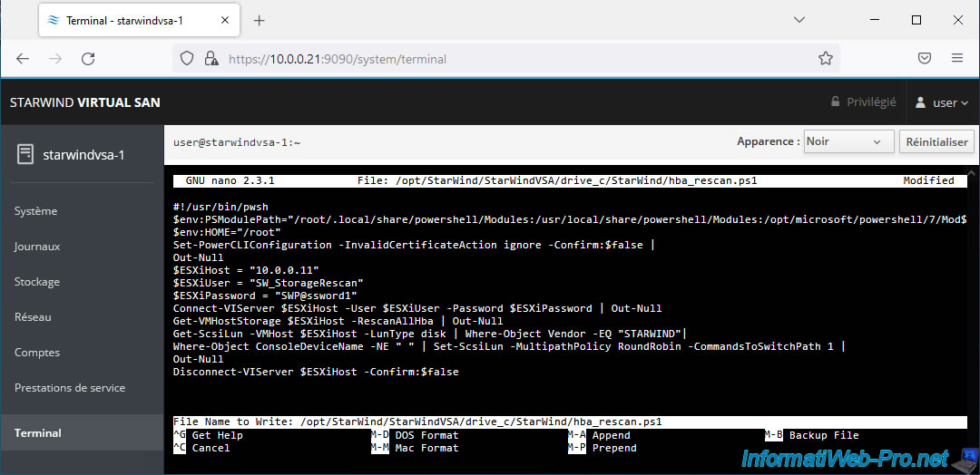Click the padlock site security icon

pyautogui.click(x=211, y=58)
